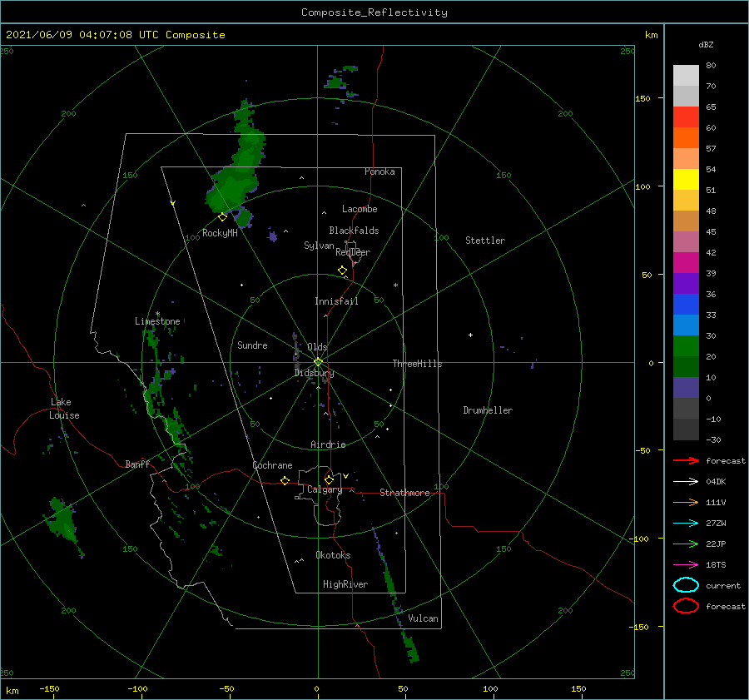Click the green 22JP arrow legend icon
This screenshot has width=749, height=700.
click(686, 544)
